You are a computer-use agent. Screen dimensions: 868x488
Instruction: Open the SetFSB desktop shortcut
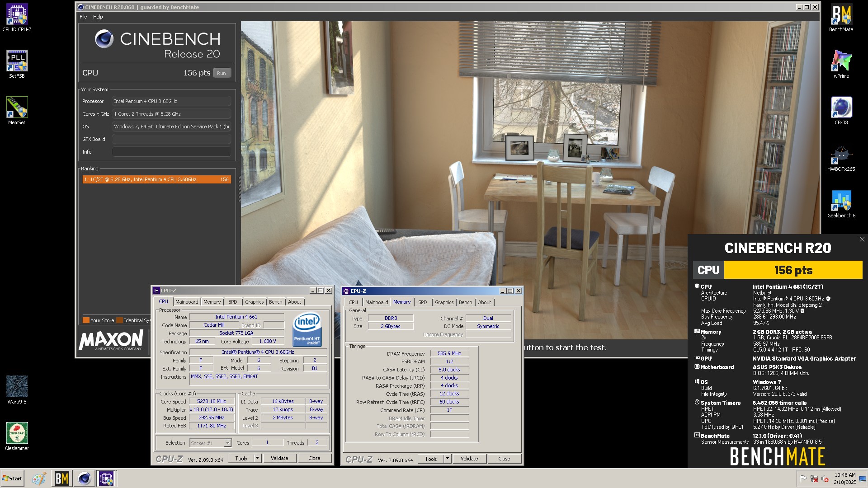click(x=17, y=64)
